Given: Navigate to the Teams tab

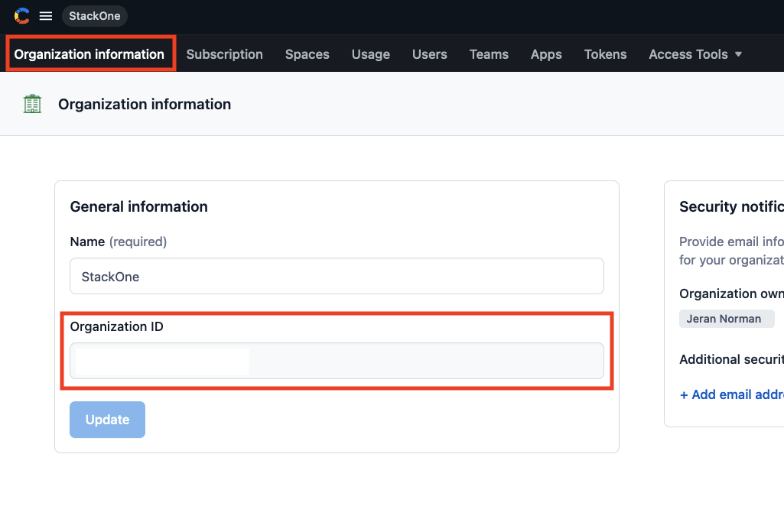Looking at the screenshot, I should 489,54.
